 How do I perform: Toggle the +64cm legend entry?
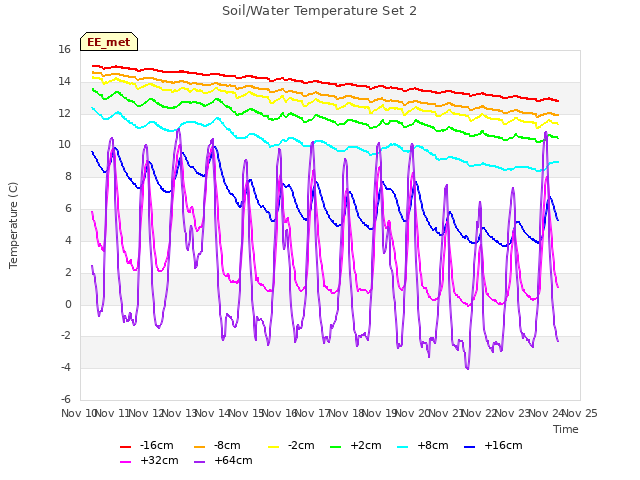(x=223, y=460)
